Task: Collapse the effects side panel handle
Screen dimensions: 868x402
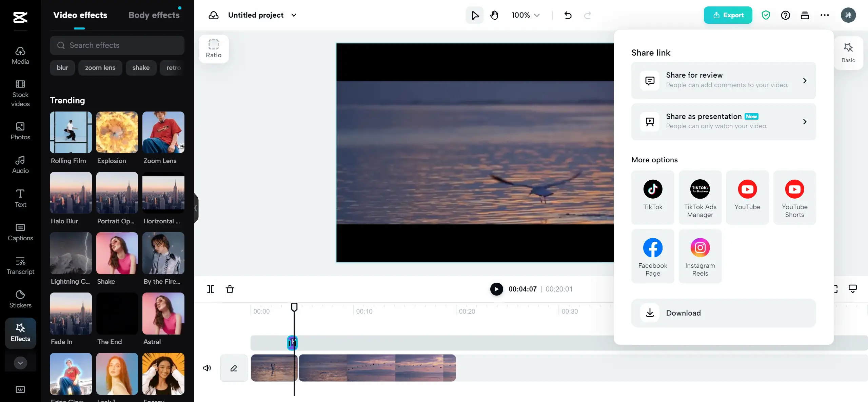Action: (x=196, y=208)
